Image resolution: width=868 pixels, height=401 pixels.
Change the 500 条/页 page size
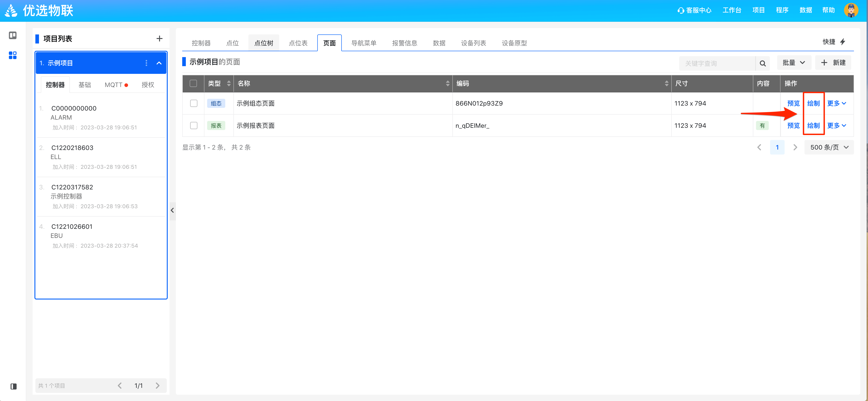829,147
